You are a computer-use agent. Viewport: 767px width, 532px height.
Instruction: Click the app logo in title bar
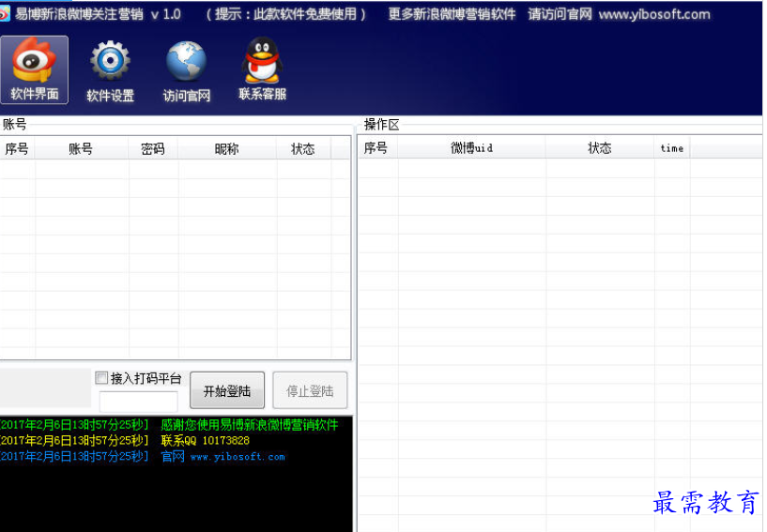(x=4, y=13)
